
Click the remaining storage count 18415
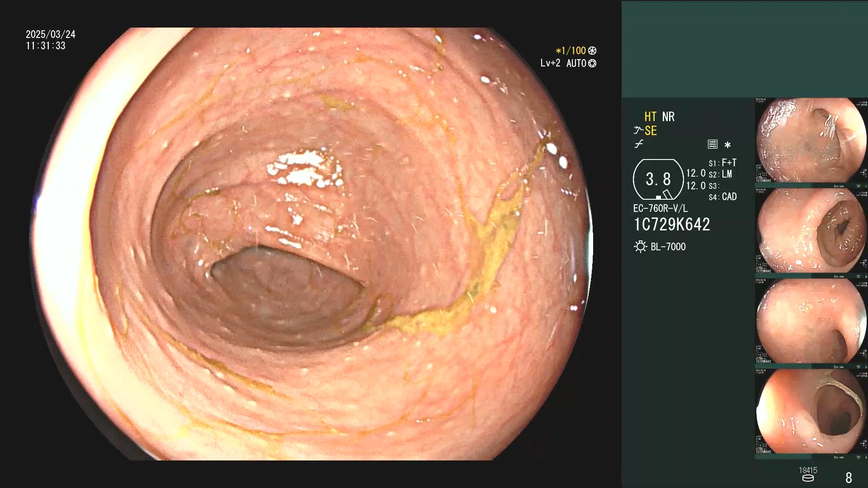point(808,470)
